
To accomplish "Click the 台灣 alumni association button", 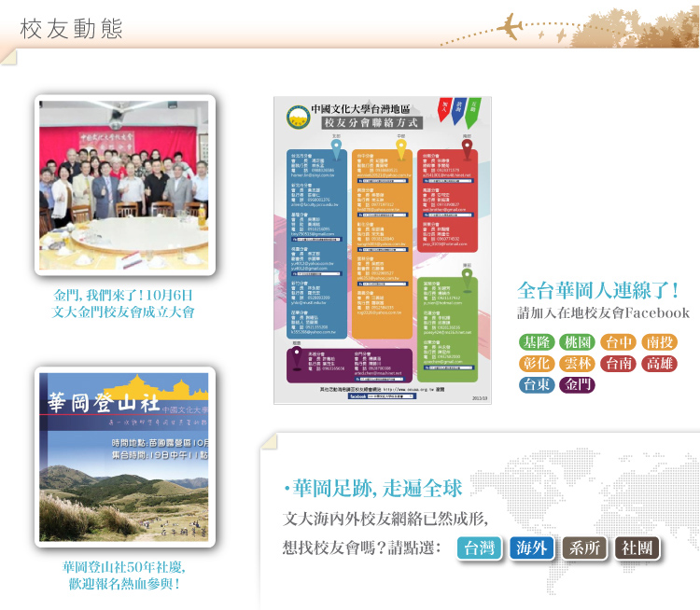I will (480, 548).
